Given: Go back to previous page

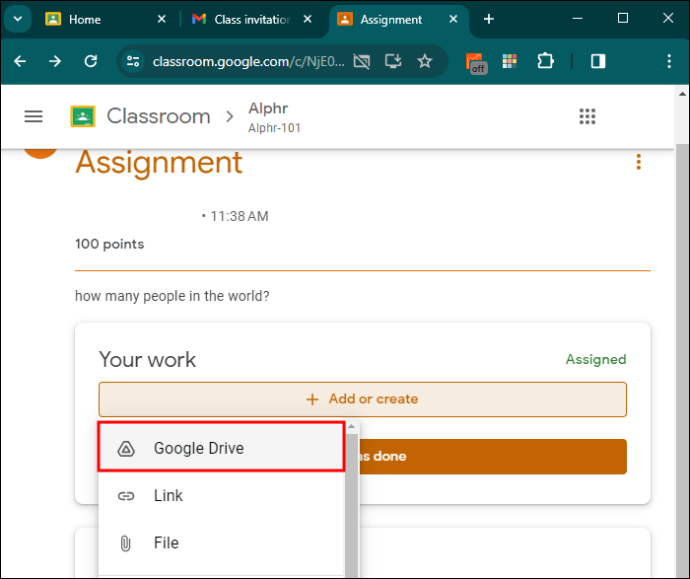Looking at the screenshot, I should pyautogui.click(x=20, y=61).
